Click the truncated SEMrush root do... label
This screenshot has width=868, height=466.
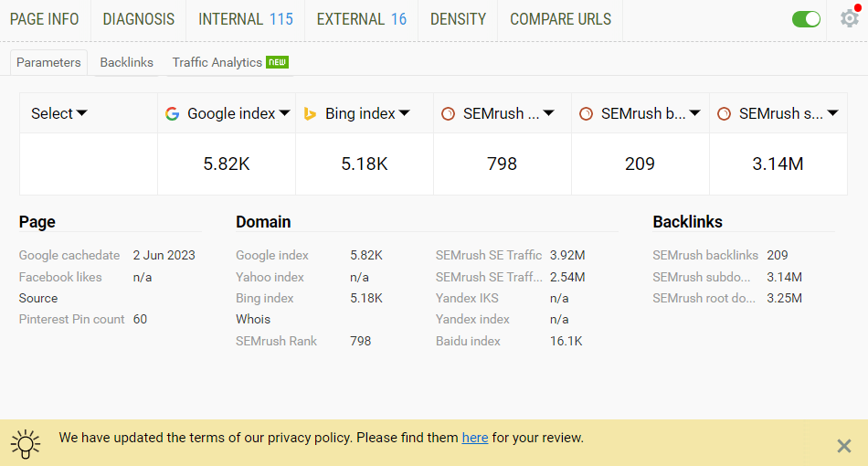coord(704,298)
